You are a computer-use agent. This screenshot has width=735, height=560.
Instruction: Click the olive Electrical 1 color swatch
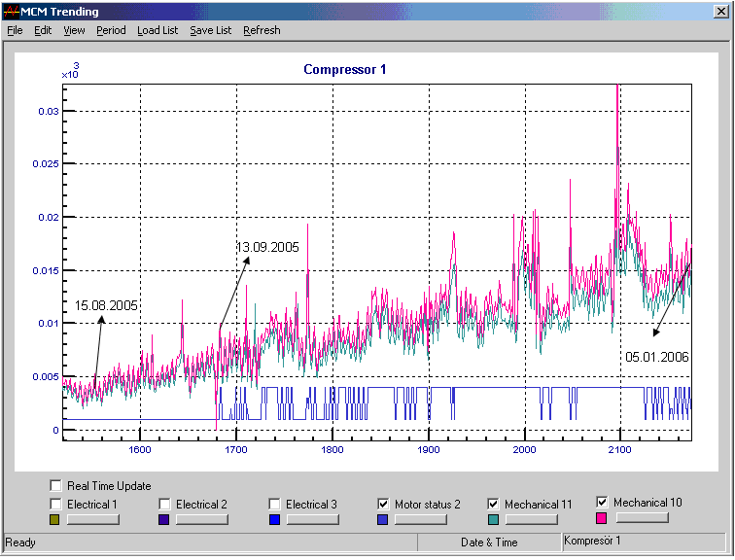[x=54, y=521]
